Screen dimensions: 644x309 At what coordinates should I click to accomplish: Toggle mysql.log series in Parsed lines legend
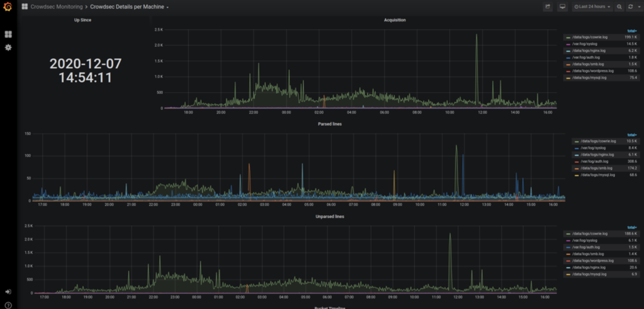(x=598, y=175)
